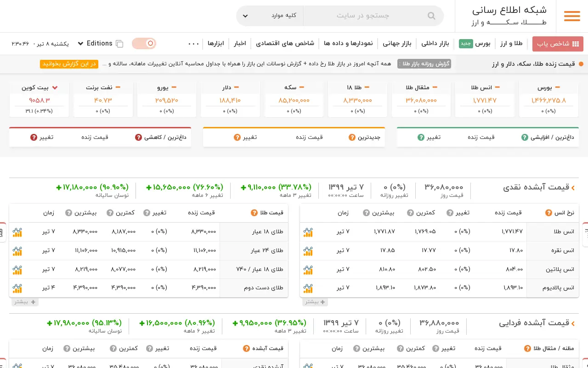588x368 pixels.
Task: Click the copy icon beside Editions
Action: click(119, 44)
